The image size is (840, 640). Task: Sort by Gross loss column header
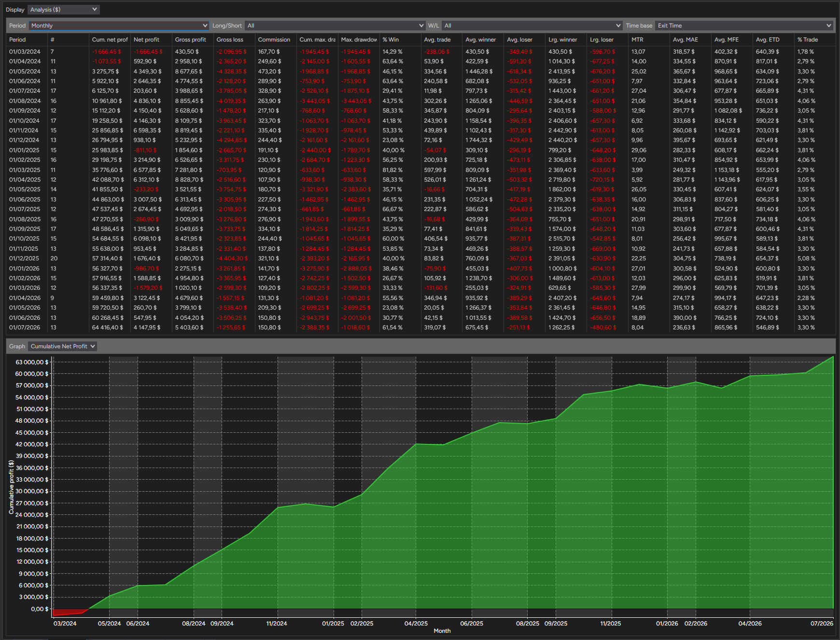pyautogui.click(x=234, y=40)
